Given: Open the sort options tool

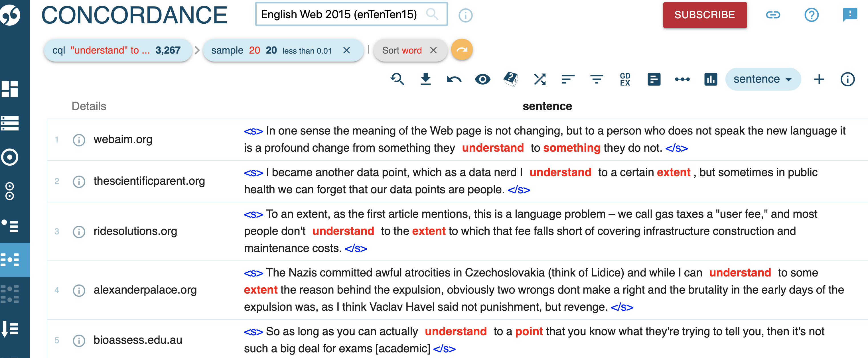Looking at the screenshot, I should pyautogui.click(x=568, y=79).
